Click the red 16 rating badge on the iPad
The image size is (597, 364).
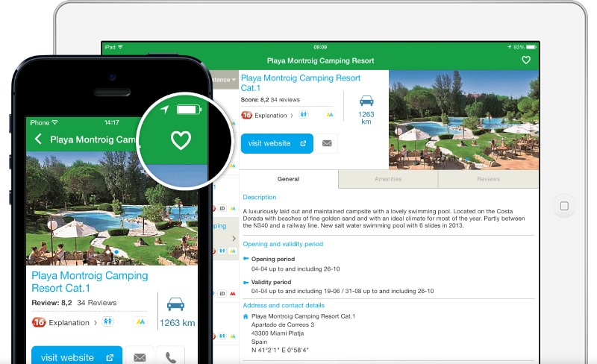pos(247,115)
